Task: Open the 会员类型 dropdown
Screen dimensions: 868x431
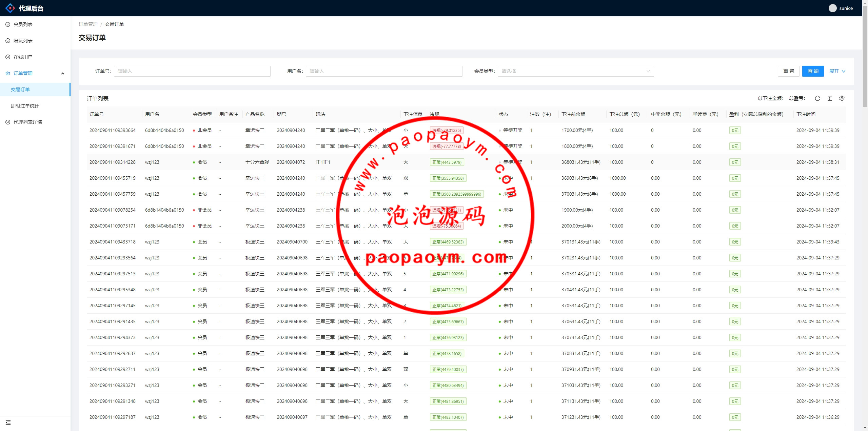Action: [576, 71]
